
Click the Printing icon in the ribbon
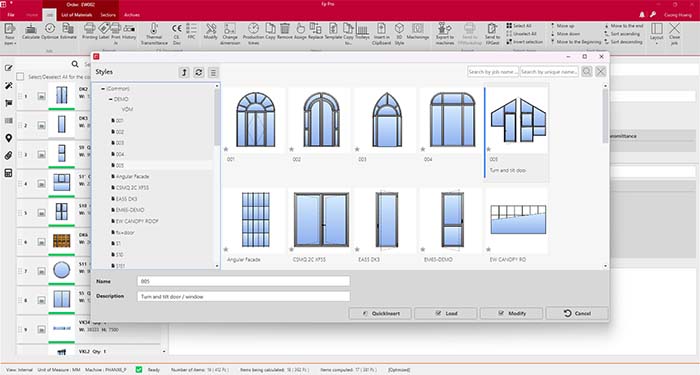90,32
